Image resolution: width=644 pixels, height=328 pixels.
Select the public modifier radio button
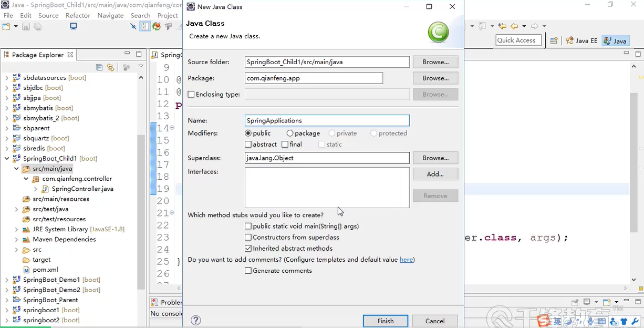(x=248, y=134)
